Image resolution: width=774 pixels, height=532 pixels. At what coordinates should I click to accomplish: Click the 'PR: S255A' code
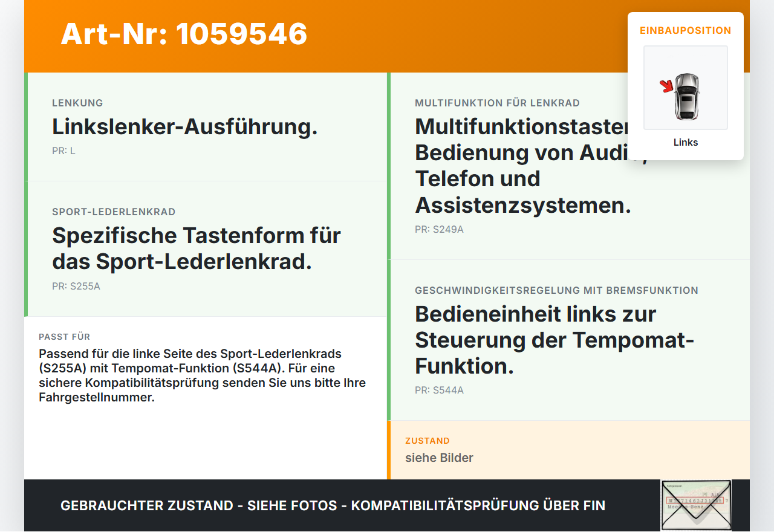click(76, 286)
